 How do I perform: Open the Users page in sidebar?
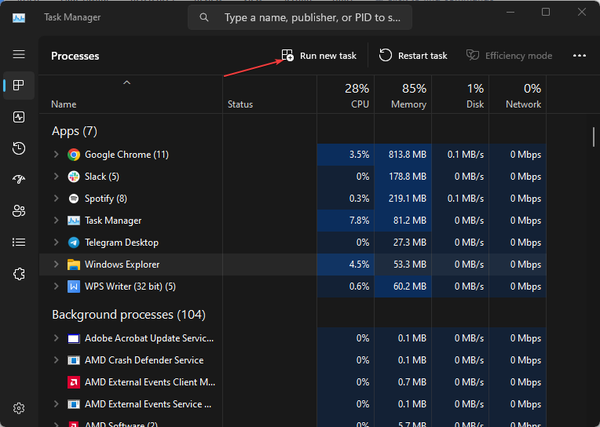pyautogui.click(x=19, y=210)
